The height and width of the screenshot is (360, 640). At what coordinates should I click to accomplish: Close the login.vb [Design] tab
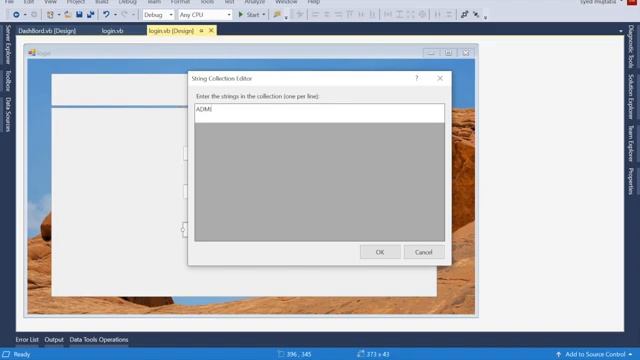click(211, 31)
